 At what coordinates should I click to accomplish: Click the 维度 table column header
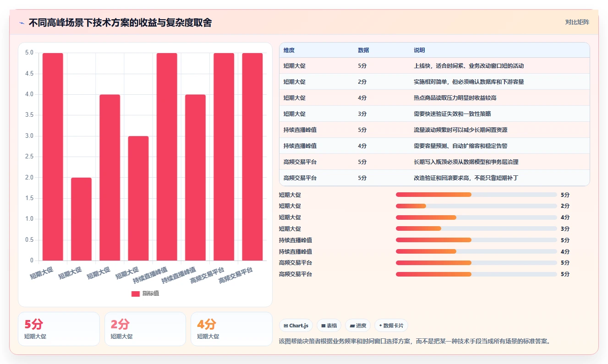coord(289,50)
